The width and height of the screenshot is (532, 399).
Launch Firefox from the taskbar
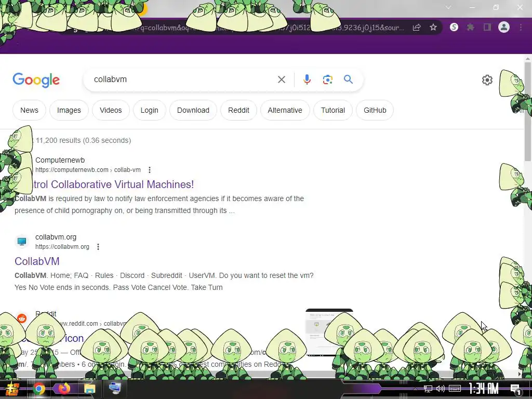coord(64,389)
